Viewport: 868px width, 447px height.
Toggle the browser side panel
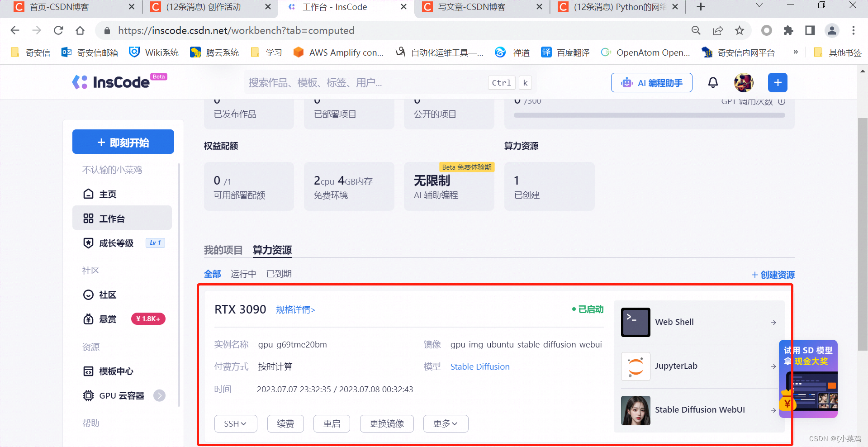click(810, 30)
